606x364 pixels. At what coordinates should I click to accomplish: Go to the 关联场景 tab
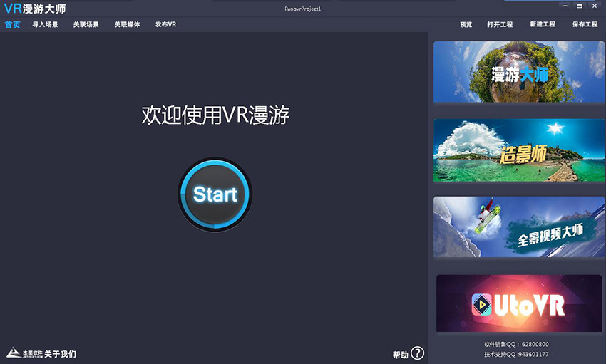(x=86, y=24)
